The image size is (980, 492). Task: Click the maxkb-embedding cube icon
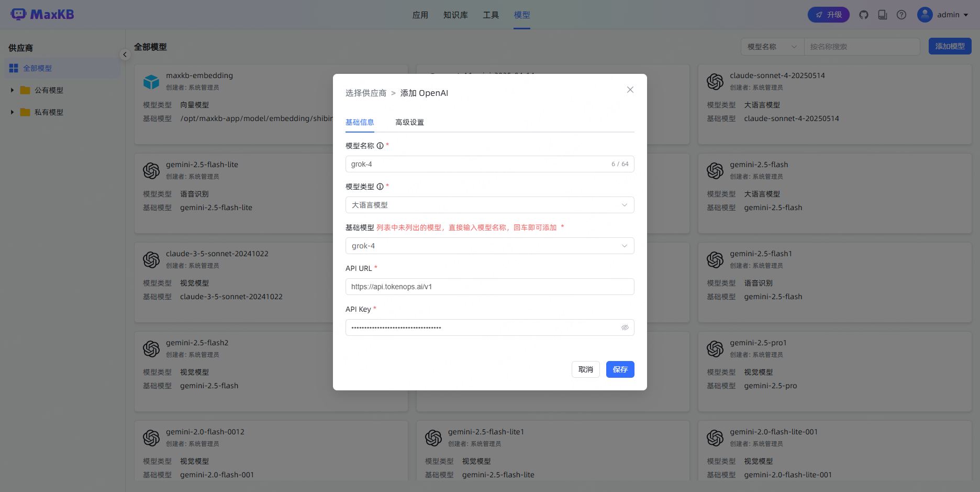tap(151, 82)
